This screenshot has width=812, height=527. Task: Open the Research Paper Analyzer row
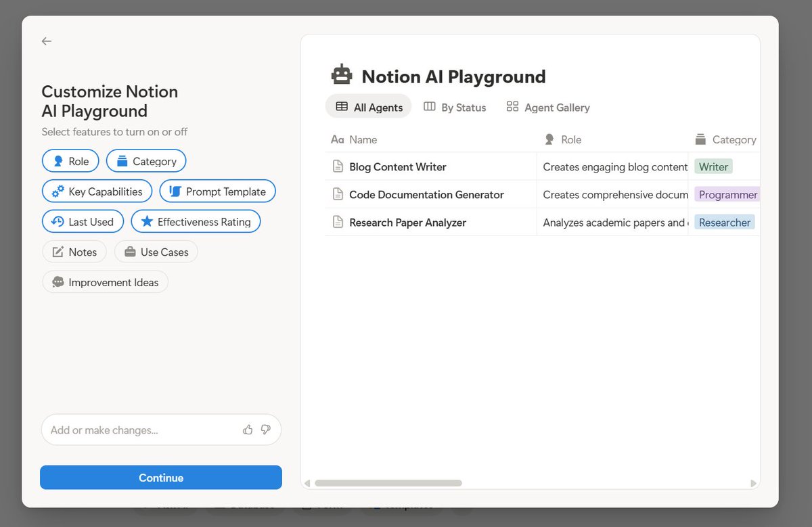(407, 222)
